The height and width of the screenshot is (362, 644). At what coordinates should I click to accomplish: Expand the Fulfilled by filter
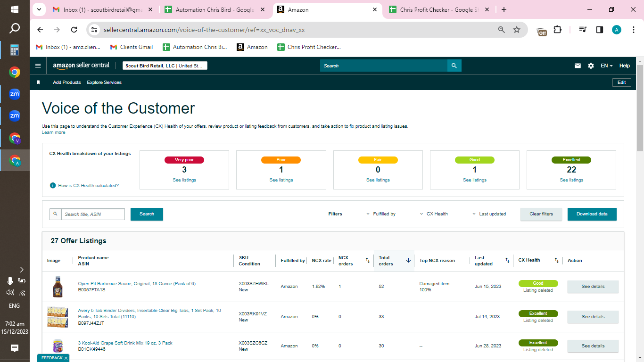[x=381, y=214]
